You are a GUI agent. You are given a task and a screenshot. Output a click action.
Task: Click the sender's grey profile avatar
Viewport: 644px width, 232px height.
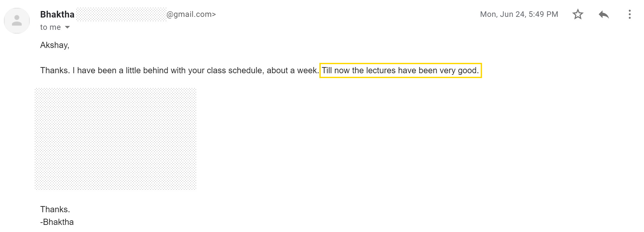17,21
